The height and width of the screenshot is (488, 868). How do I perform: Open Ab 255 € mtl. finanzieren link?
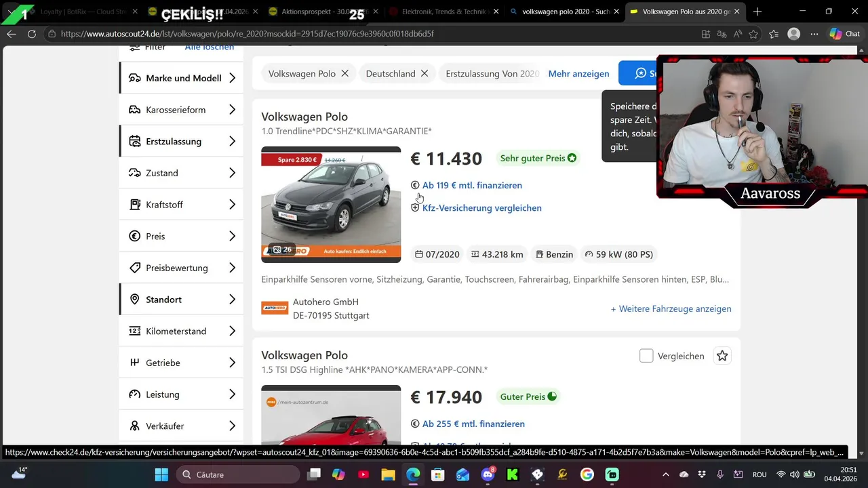pyautogui.click(x=473, y=424)
